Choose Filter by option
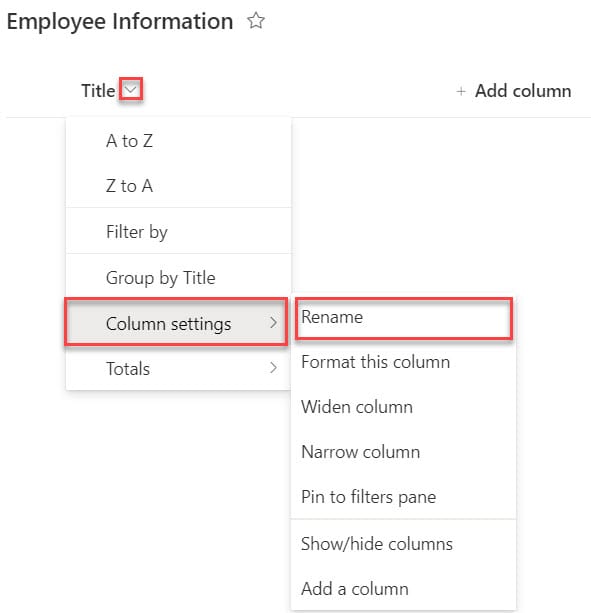 click(x=179, y=232)
